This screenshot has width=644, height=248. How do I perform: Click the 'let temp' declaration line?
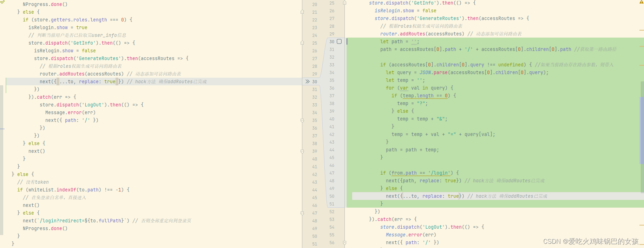click(405, 80)
